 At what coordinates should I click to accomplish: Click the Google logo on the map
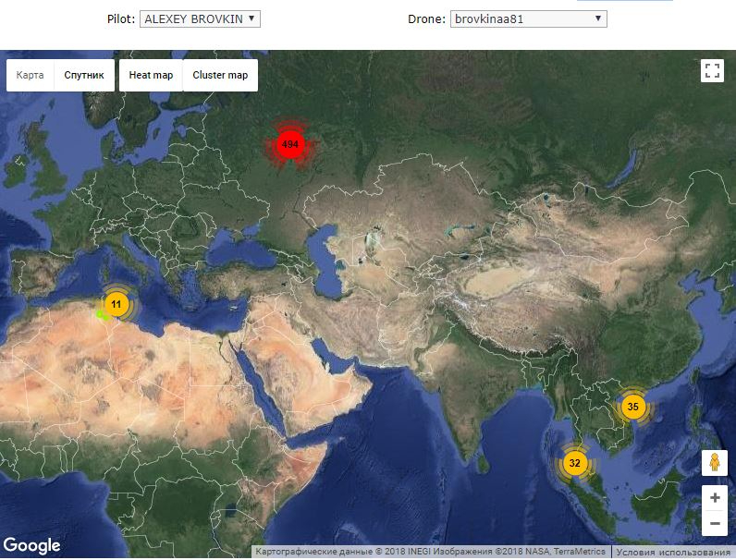point(31,545)
